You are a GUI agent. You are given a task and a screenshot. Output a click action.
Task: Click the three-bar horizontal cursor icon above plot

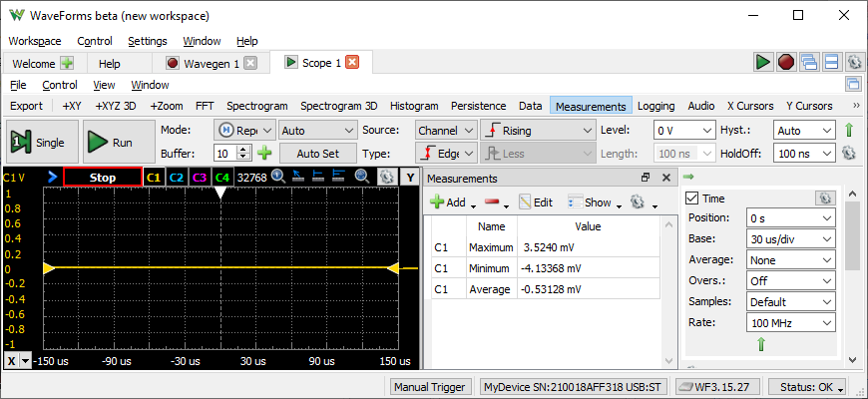337,177
